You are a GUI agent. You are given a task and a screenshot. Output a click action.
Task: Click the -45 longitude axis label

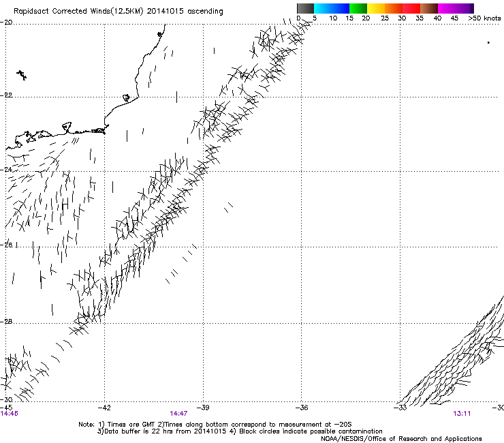[x=6, y=408]
